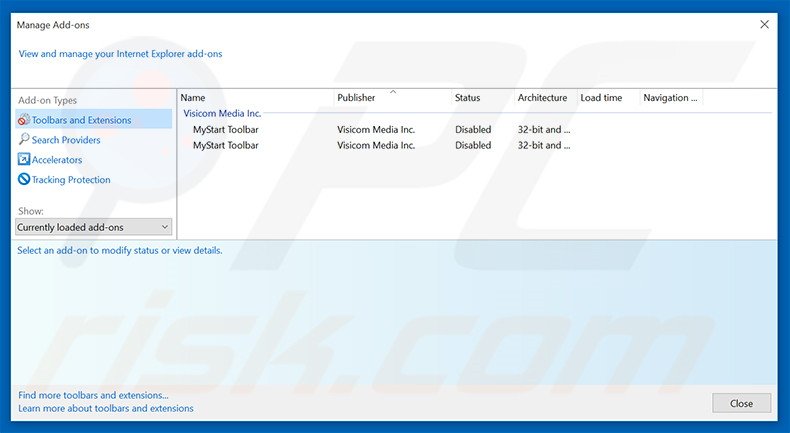Click the Toolbars and Extensions icon

point(24,120)
